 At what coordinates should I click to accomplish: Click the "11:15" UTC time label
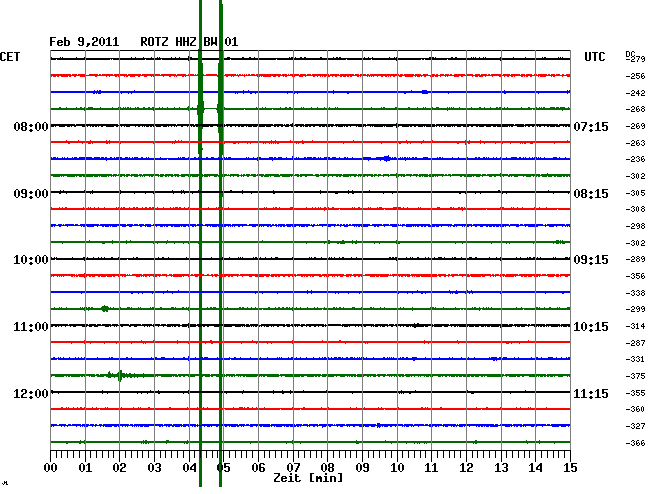[x=591, y=393]
